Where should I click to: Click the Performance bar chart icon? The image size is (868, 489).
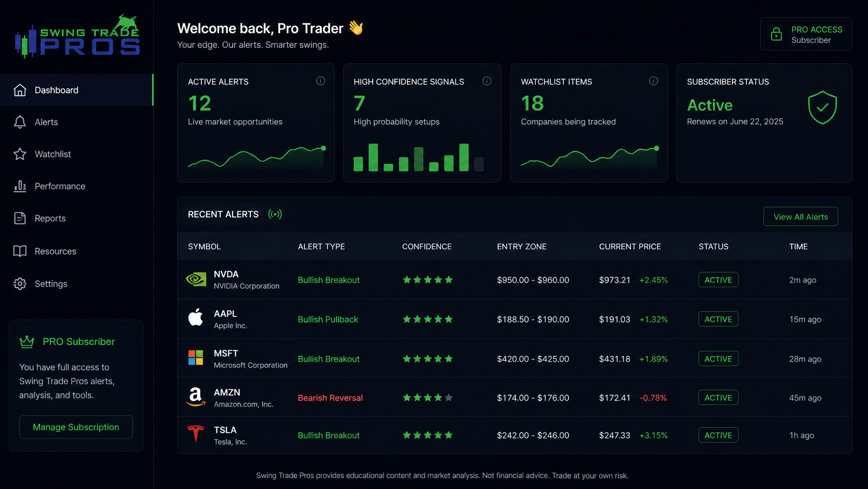[x=20, y=186]
